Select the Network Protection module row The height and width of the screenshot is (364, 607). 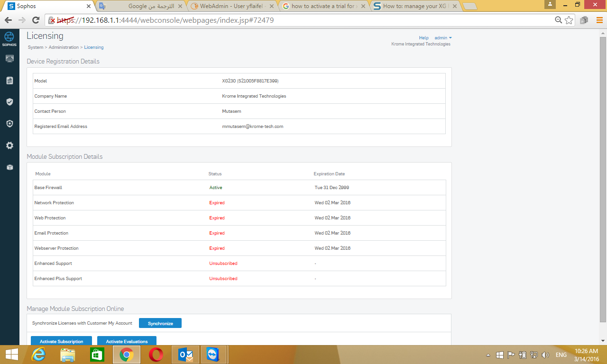point(239,203)
